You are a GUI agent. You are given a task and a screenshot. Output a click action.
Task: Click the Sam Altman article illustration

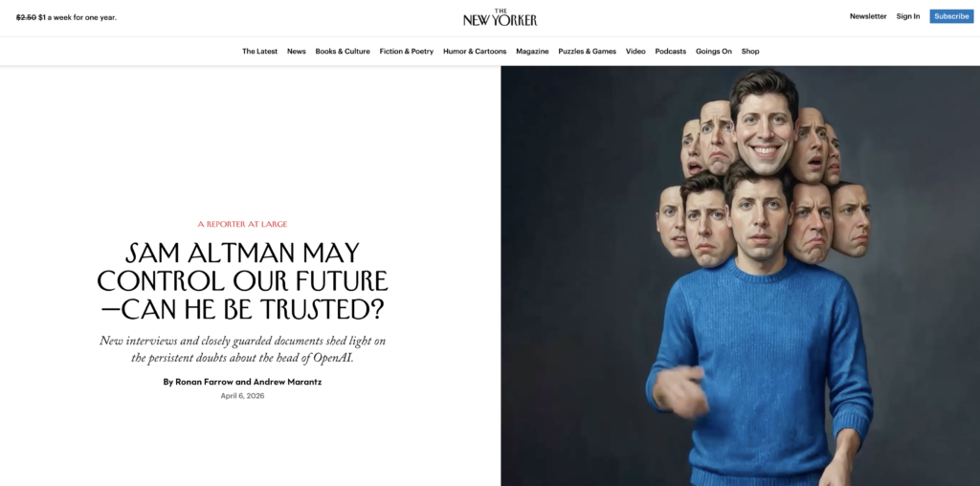(740, 276)
